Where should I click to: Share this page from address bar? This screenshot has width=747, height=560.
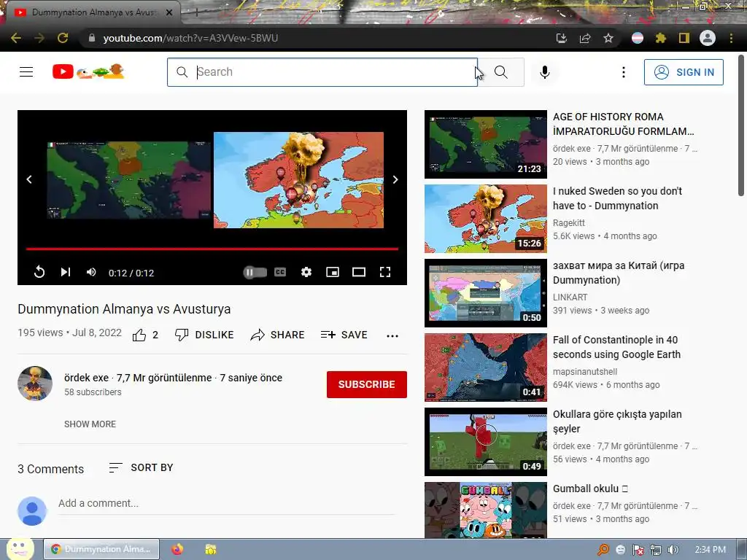coord(584,38)
